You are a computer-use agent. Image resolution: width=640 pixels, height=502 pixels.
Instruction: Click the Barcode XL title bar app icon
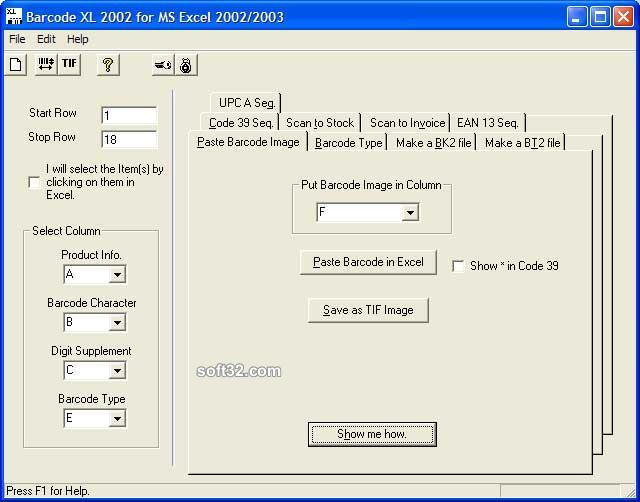14,17
